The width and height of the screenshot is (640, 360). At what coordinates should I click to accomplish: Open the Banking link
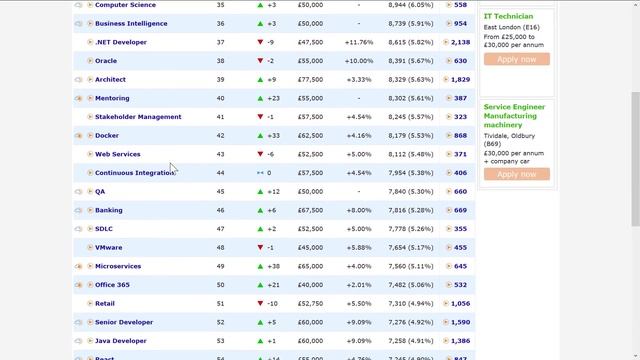[x=109, y=210]
